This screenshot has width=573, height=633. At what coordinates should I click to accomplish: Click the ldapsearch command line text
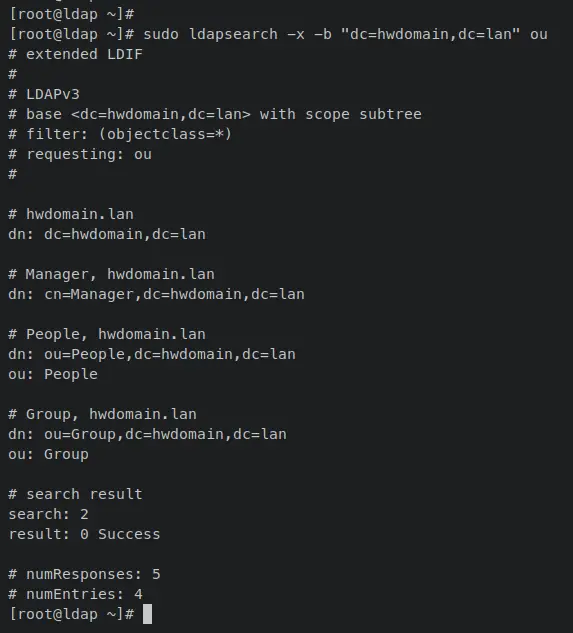click(x=345, y=34)
